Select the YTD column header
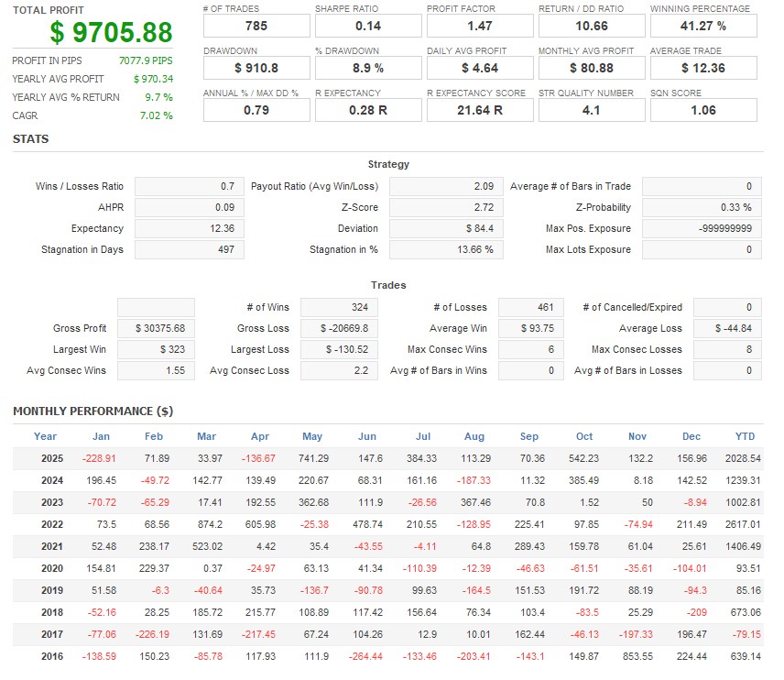Viewport: 784px width, 680px height. [x=745, y=436]
